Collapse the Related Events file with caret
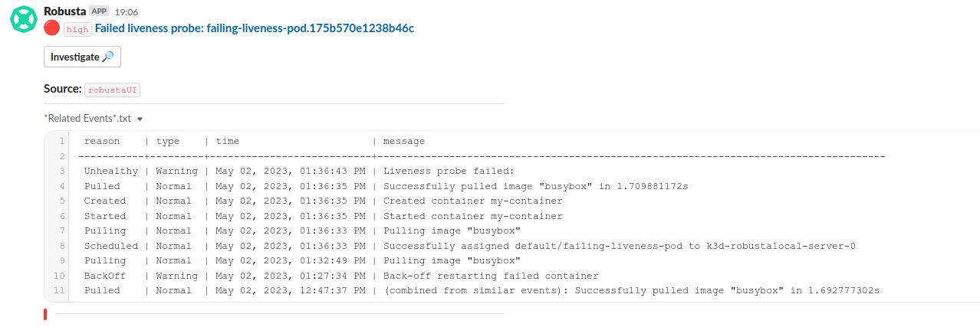This screenshot has width=980, height=327. [x=140, y=119]
